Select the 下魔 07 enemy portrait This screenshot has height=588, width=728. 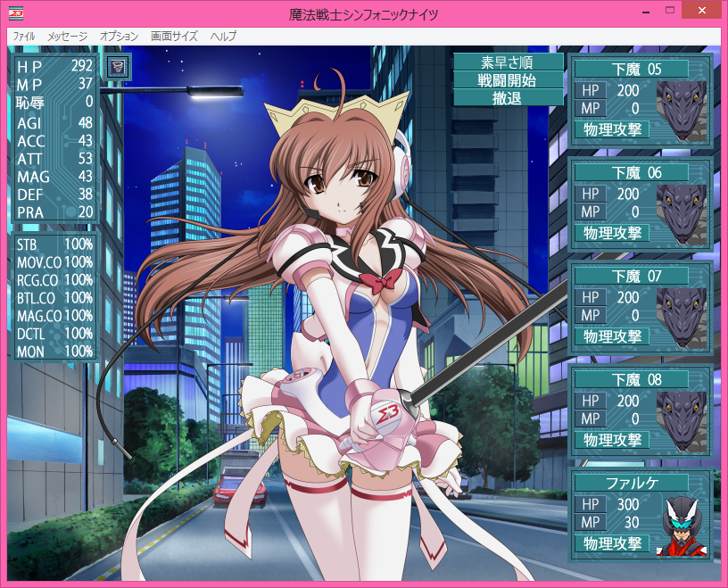681,319
